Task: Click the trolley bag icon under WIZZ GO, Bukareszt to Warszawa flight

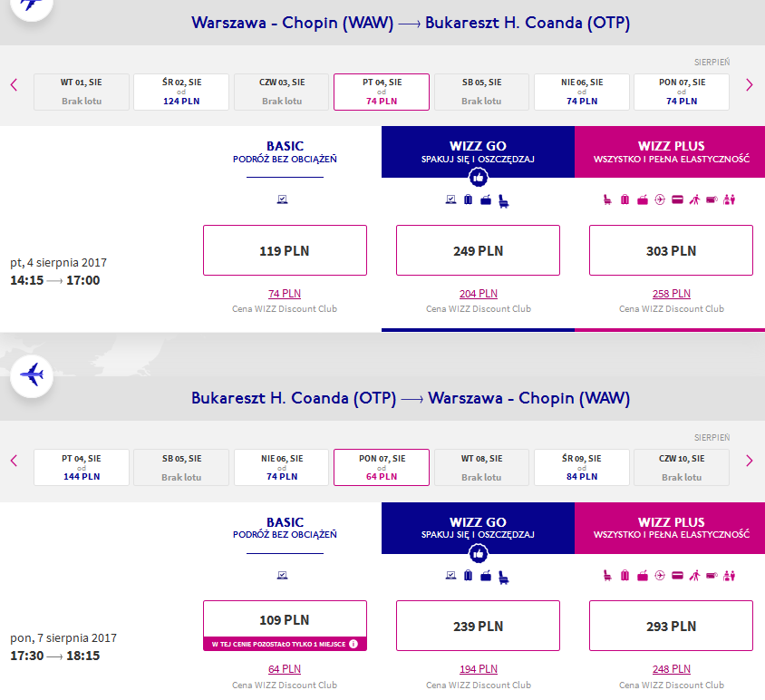Action: point(469,576)
